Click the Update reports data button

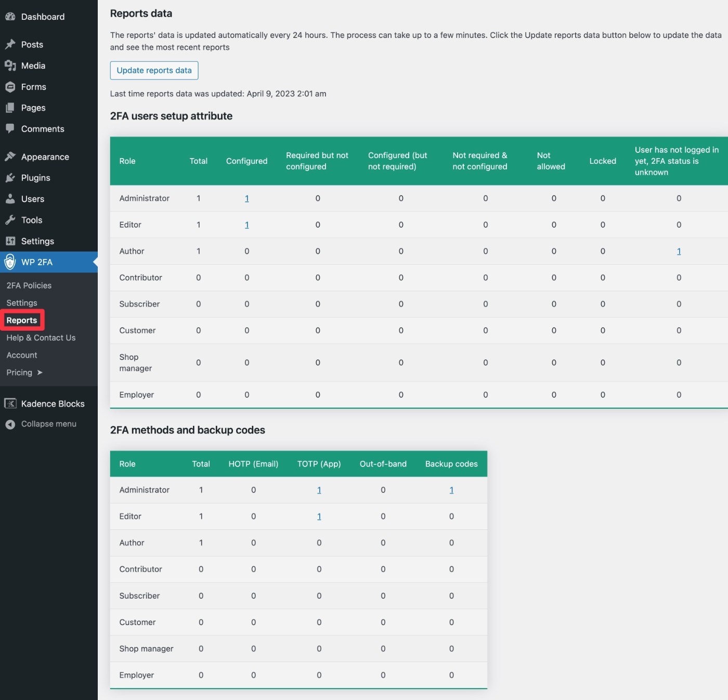point(154,70)
